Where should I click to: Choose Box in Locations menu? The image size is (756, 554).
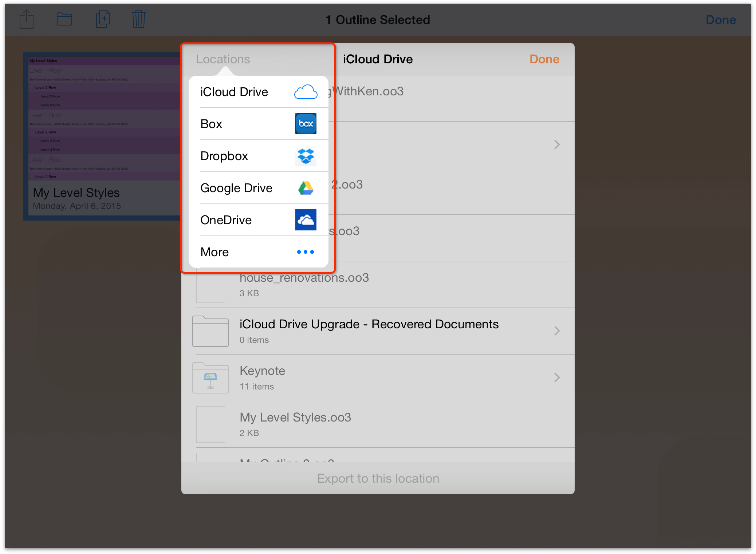(259, 124)
